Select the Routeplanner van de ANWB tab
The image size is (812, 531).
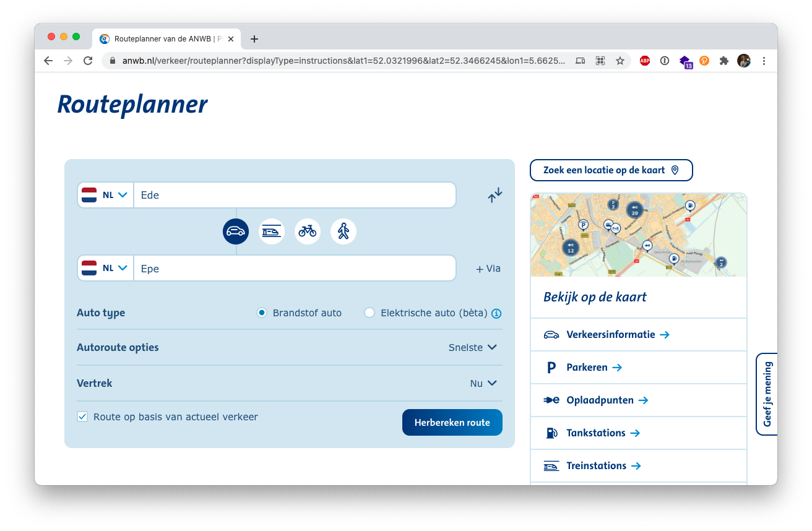(x=166, y=38)
